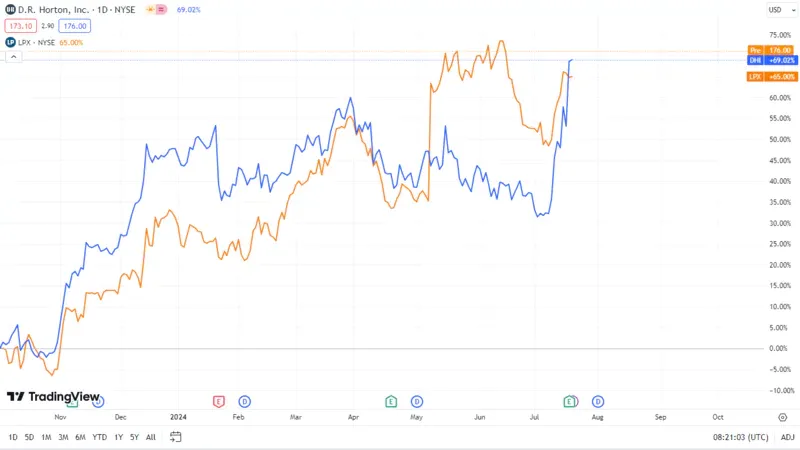Select the 1Y time range
The width and height of the screenshot is (800, 450).
[118, 437]
